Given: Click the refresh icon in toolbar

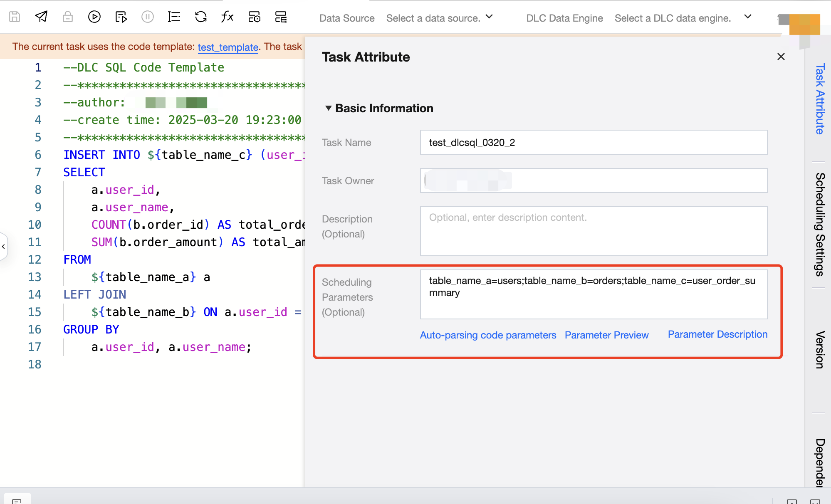Looking at the screenshot, I should click(x=201, y=17).
